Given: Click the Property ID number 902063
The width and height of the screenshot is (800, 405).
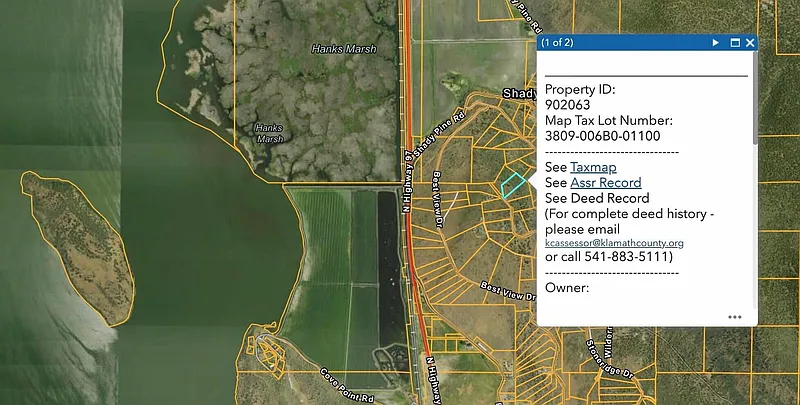Looking at the screenshot, I should [x=568, y=104].
